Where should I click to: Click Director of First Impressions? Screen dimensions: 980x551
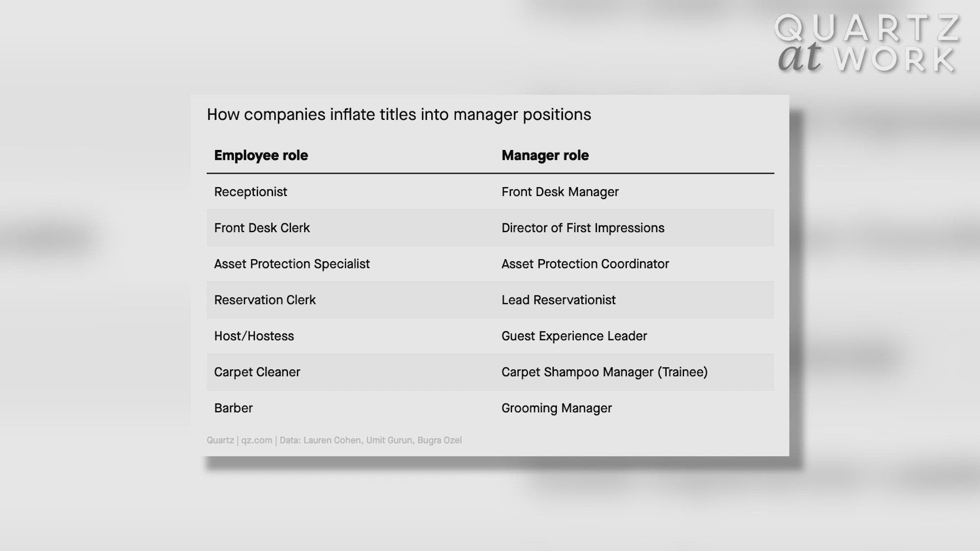coord(583,228)
